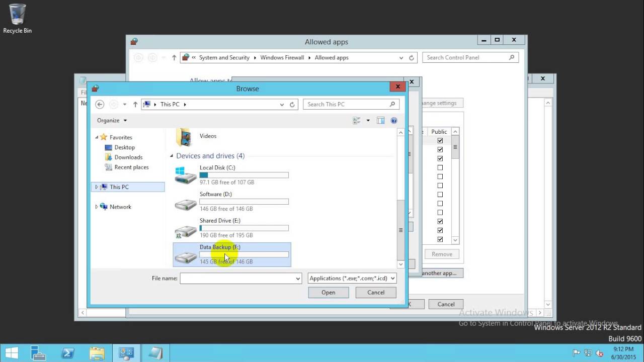The image size is (644, 362).
Task: Toggle the bottommost Public checkbox in list
Action: click(440, 239)
